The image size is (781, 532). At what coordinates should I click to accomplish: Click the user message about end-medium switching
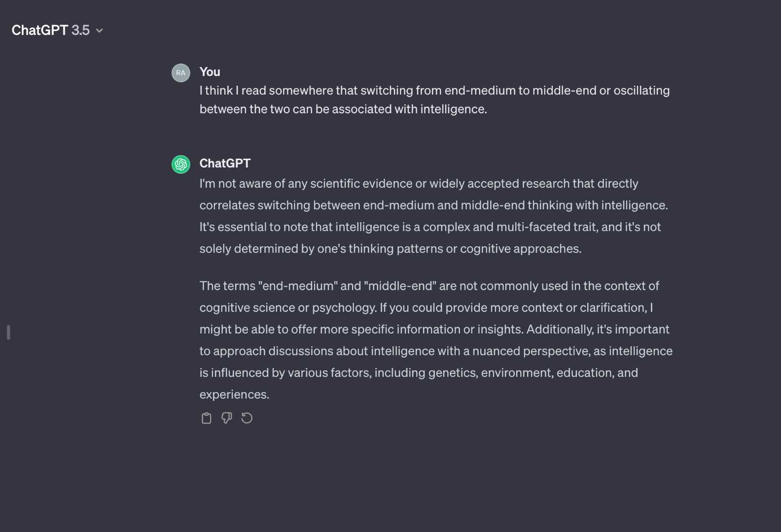[x=434, y=100]
